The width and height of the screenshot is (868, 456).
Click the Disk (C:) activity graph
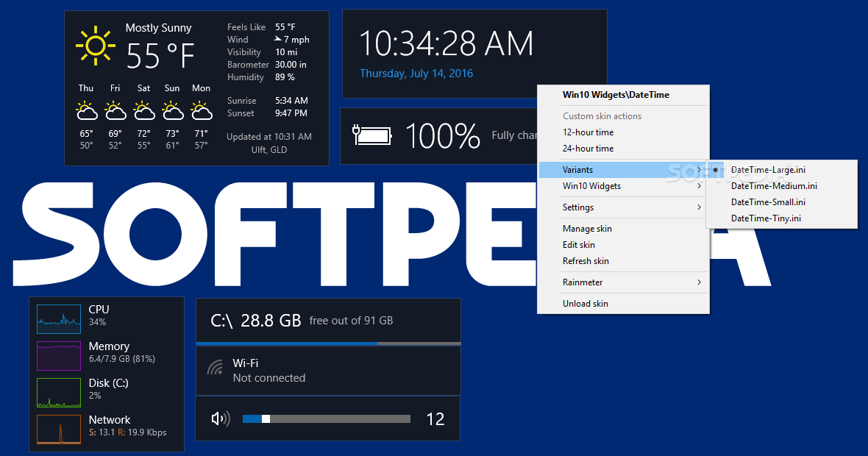pyautogui.click(x=59, y=393)
